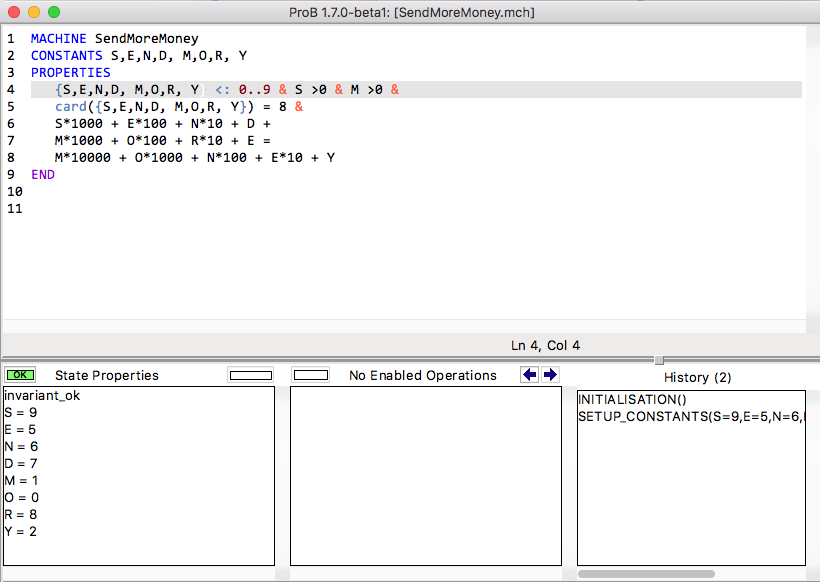Image resolution: width=820 pixels, height=582 pixels.
Task: Click the green zoom window button
Action: [x=53, y=12]
